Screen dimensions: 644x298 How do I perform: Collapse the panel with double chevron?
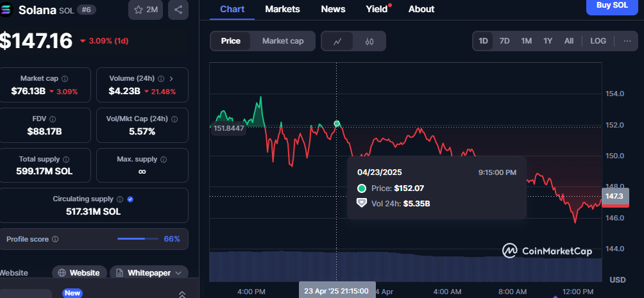click(182, 294)
